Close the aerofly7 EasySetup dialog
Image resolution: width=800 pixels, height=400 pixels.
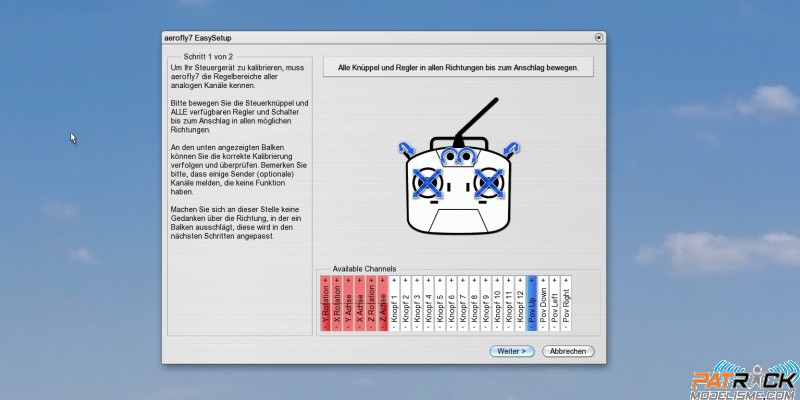coord(599,38)
